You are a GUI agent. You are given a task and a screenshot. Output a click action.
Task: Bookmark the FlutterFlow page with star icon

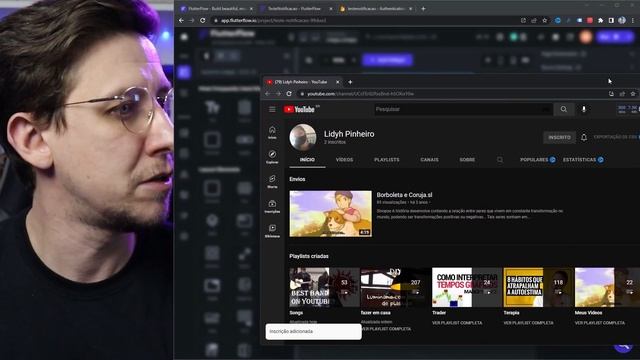(544, 20)
